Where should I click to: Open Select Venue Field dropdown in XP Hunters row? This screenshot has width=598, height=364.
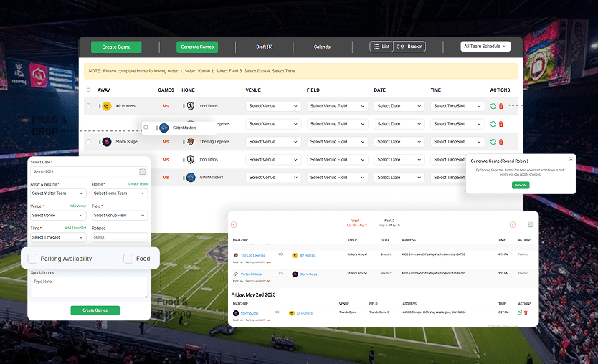[337, 106]
